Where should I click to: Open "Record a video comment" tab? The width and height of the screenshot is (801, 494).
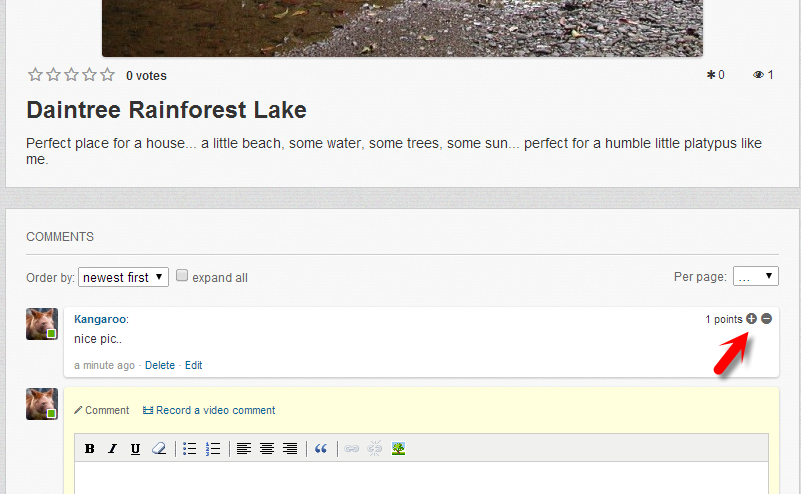coord(209,410)
